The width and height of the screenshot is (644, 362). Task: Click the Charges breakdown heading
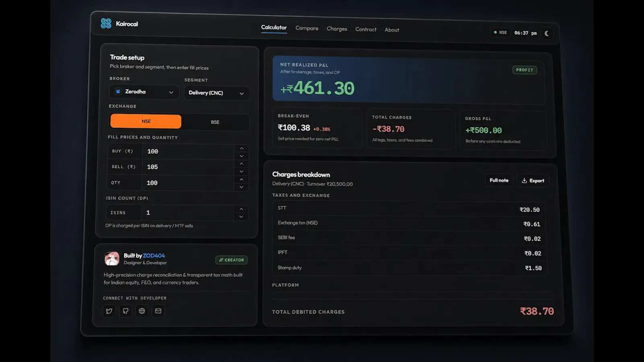point(301,175)
